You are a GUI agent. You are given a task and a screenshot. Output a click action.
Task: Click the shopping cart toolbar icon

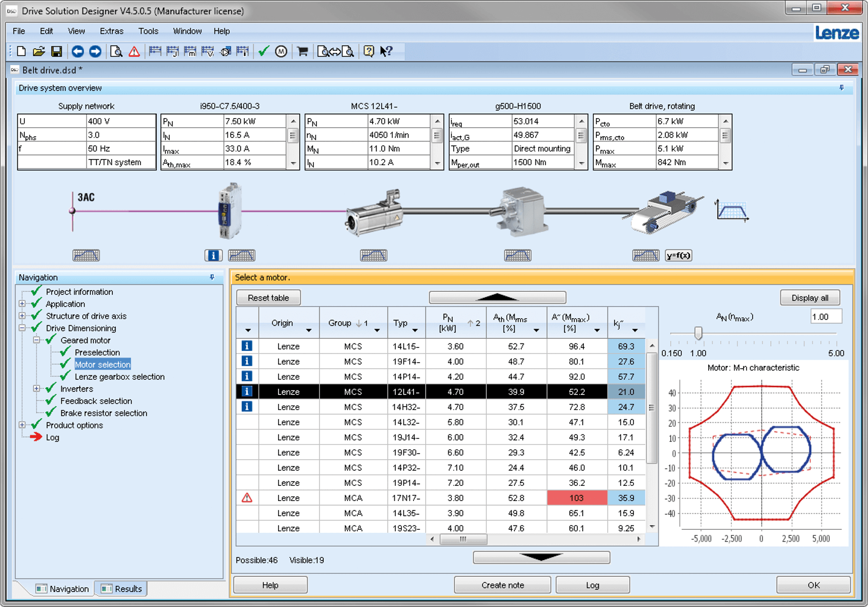[x=303, y=52]
